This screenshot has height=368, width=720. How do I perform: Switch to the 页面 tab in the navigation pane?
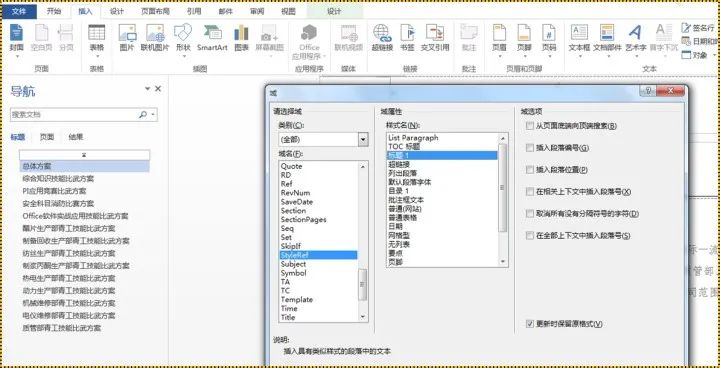pyautogui.click(x=46, y=137)
